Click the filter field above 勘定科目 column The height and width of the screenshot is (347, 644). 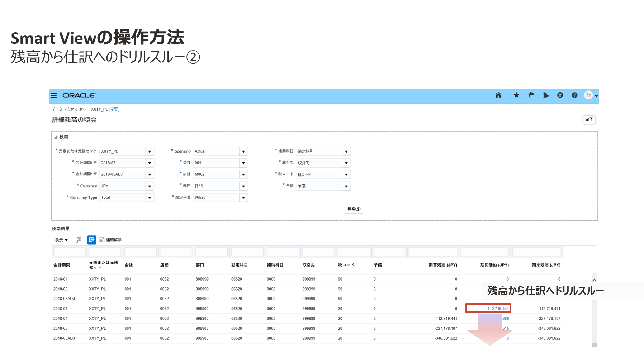click(247, 252)
